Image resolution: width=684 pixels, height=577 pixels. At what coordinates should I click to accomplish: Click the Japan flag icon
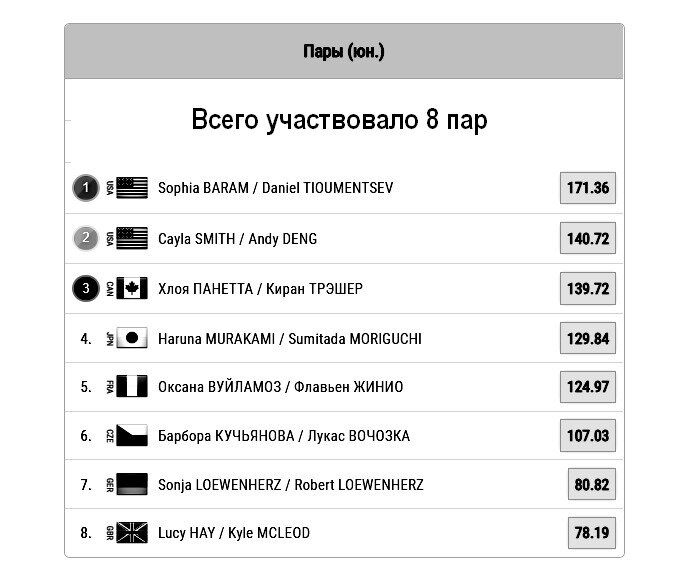[x=132, y=338]
